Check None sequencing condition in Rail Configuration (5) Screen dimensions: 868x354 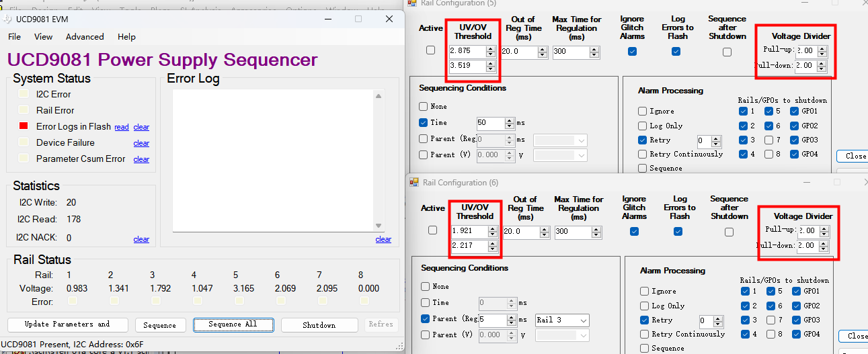[423, 106]
